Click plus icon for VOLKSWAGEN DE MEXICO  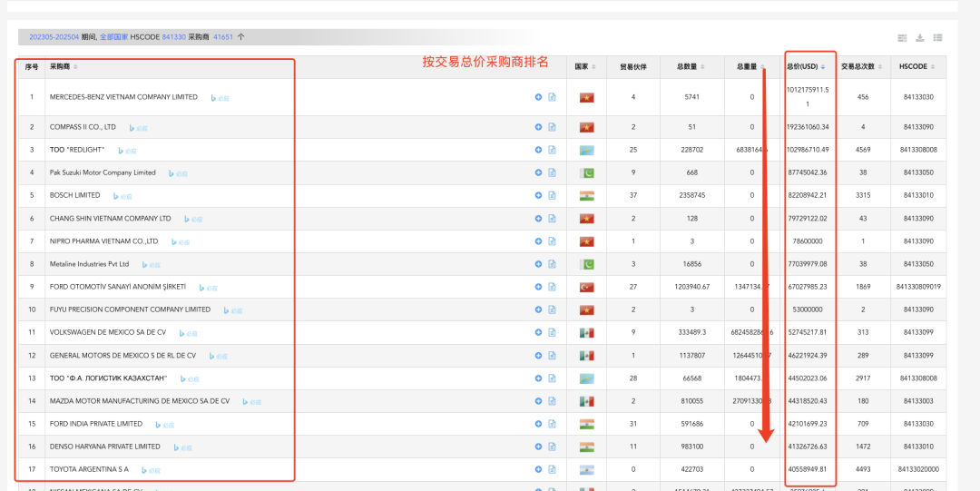(x=538, y=332)
